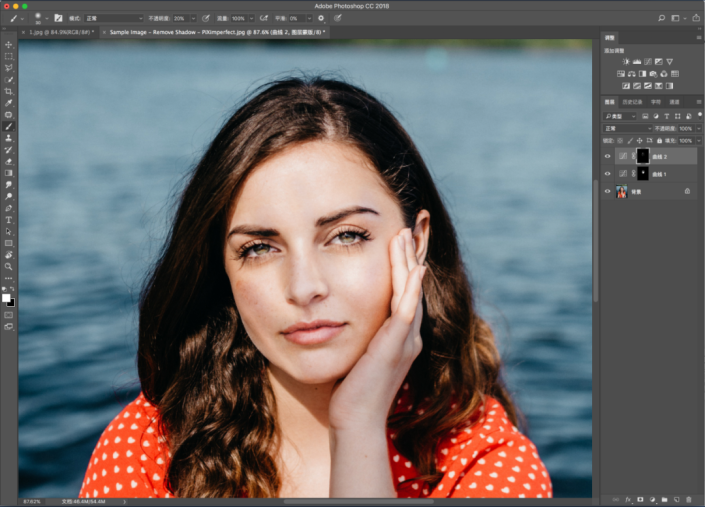Switch to the 历史记录 panel tab
Viewport: 705px width, 507px height.
click(x=631, y=102)
